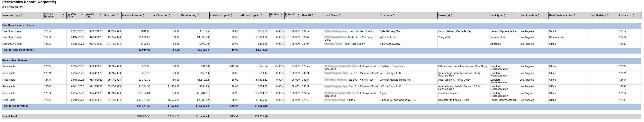Click the Invoice Number sort icon

click(x=64, y=15)
